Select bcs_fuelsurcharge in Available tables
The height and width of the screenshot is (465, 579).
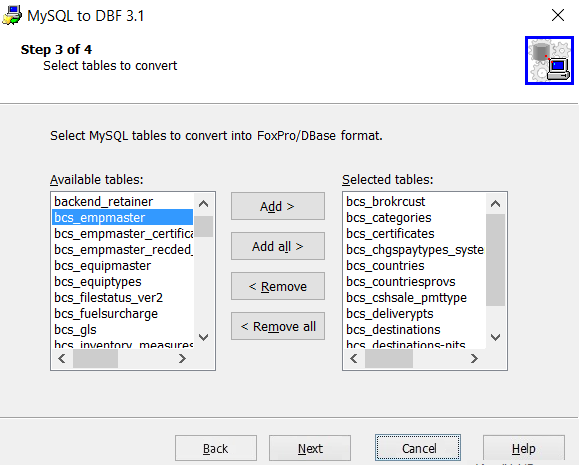tap(106, 314)
